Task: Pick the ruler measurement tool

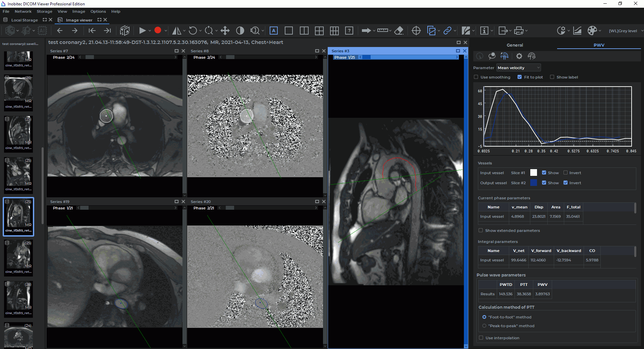Action: pyautogui.click(x=382, y=31)
